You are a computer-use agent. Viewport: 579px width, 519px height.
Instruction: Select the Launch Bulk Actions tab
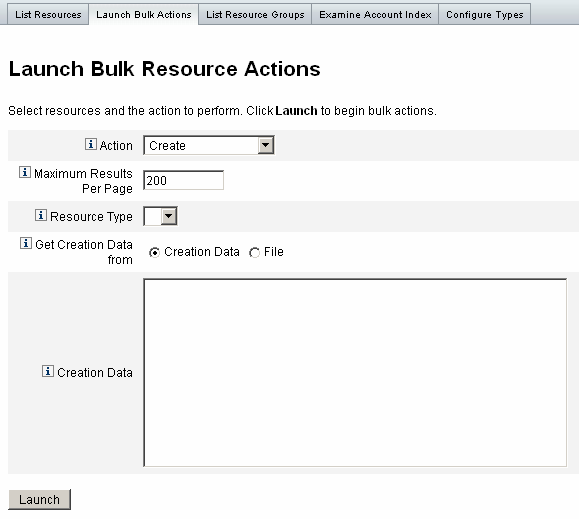144,14
